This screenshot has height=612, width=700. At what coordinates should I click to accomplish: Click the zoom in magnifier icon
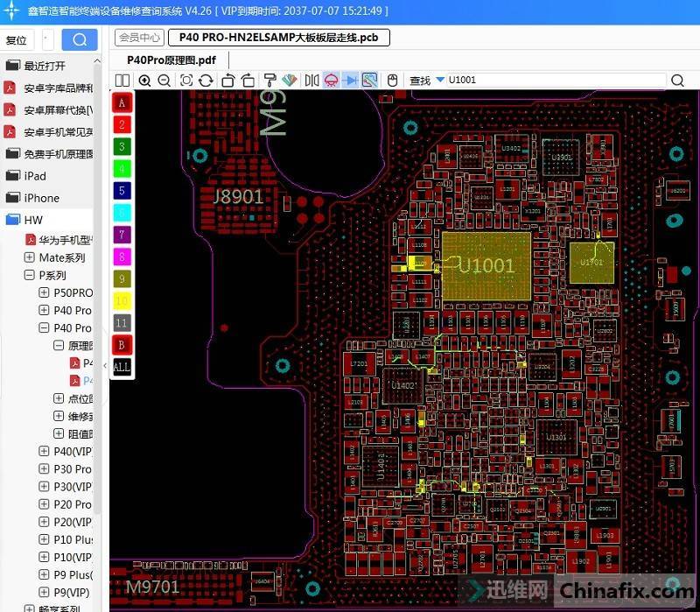[144, 81]
